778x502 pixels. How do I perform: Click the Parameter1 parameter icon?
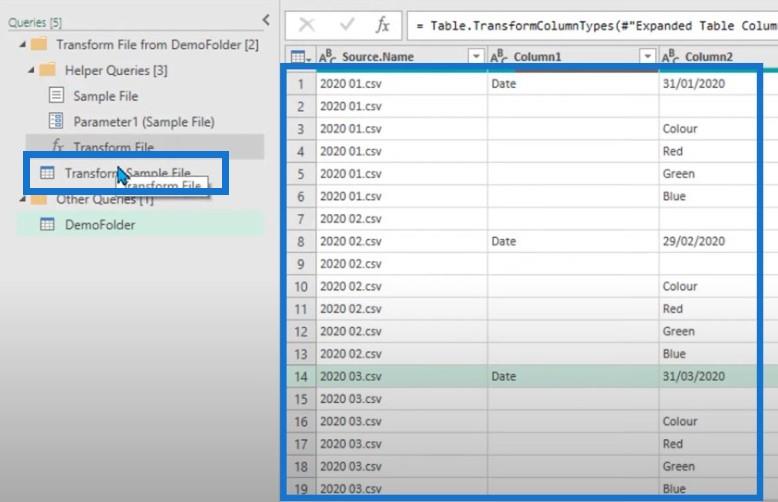click(x=56, y=121)
